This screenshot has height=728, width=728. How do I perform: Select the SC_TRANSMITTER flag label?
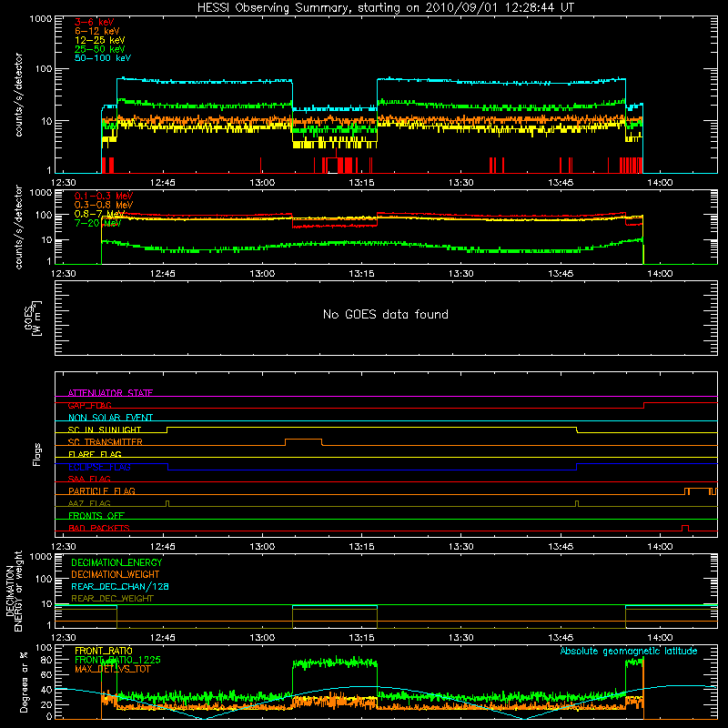[106, 442]
